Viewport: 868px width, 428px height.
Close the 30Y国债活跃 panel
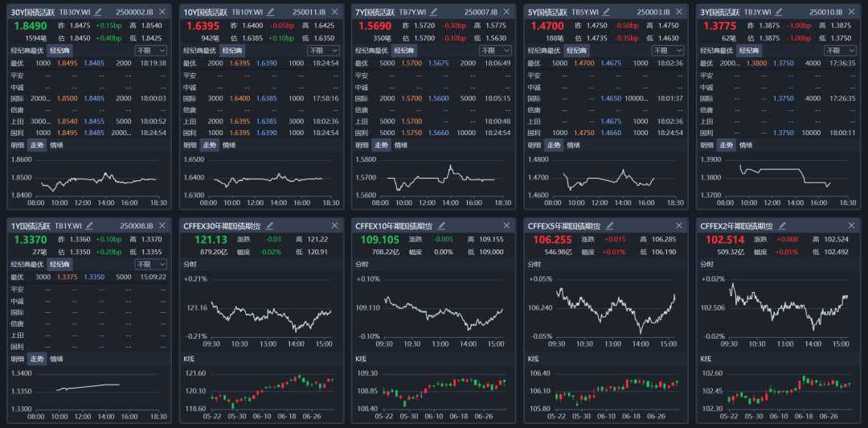coord(162,11)
